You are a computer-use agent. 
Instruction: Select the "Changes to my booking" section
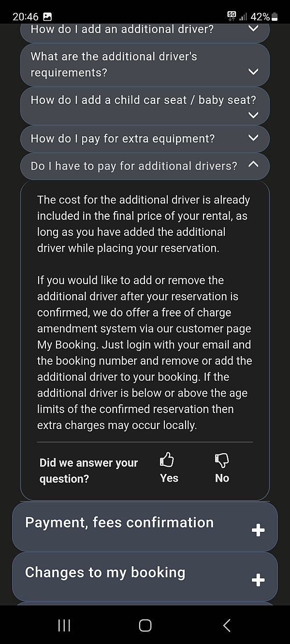[105, 573]
